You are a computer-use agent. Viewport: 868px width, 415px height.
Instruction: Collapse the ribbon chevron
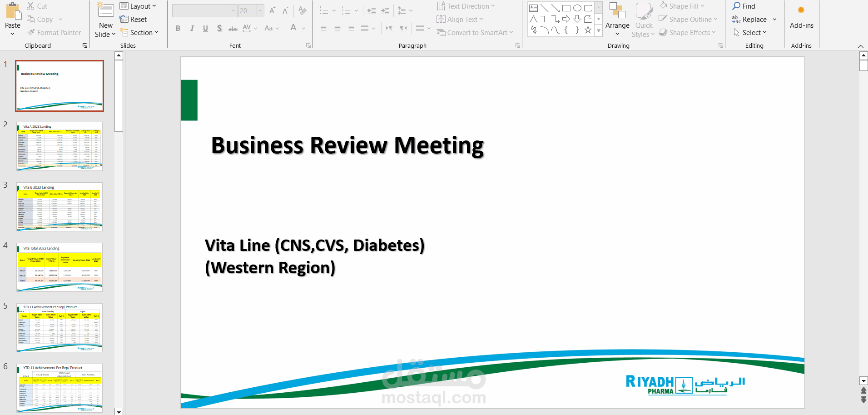tap(860, 46)
